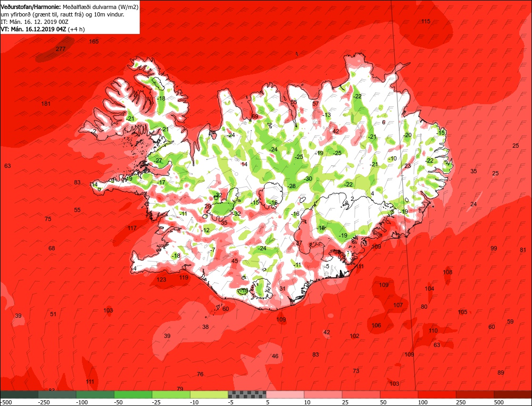The width and height of the screenshot is (532, 406).
Task: Select the green swatch between -50 and -25
Action: tap(133, 394)
